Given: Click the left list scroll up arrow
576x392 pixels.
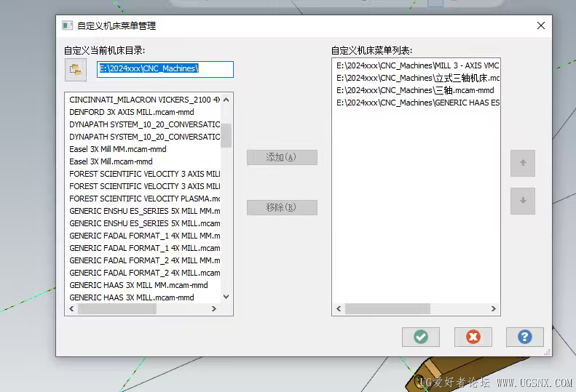Looking at the screenshot, I should 226,100.
